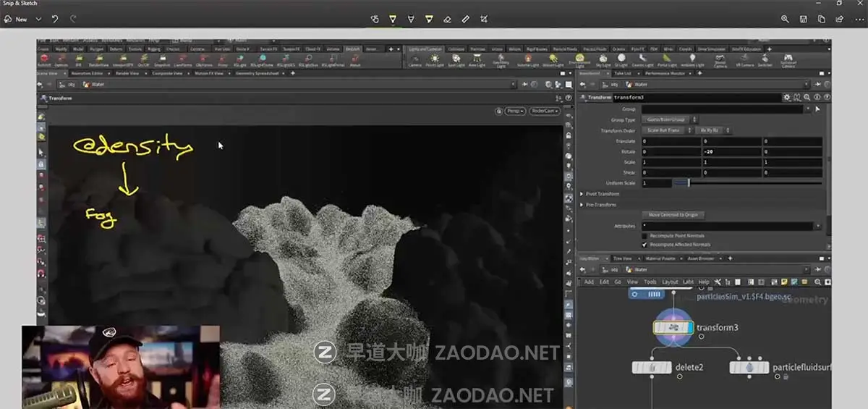
Task: Select the transform3 node
Action: (x=673, y=328)
